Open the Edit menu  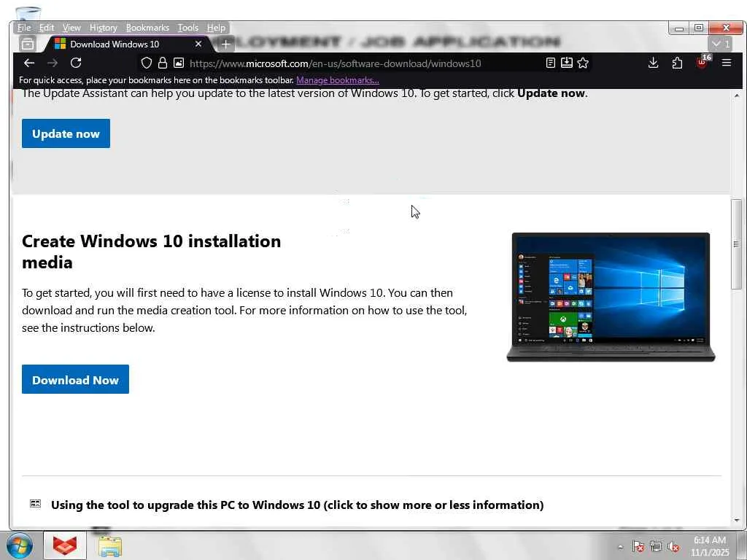tap(46, 28)
